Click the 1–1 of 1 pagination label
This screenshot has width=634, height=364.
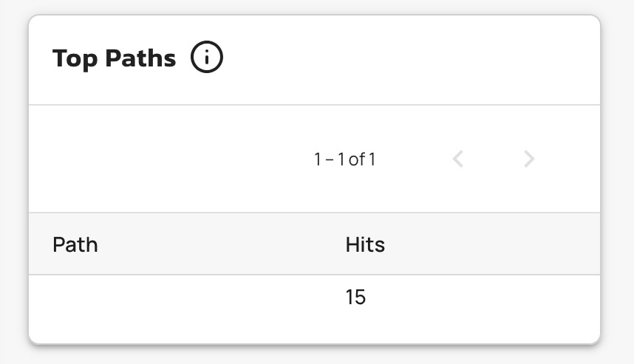pyautogui.click(x=344, y=159)
